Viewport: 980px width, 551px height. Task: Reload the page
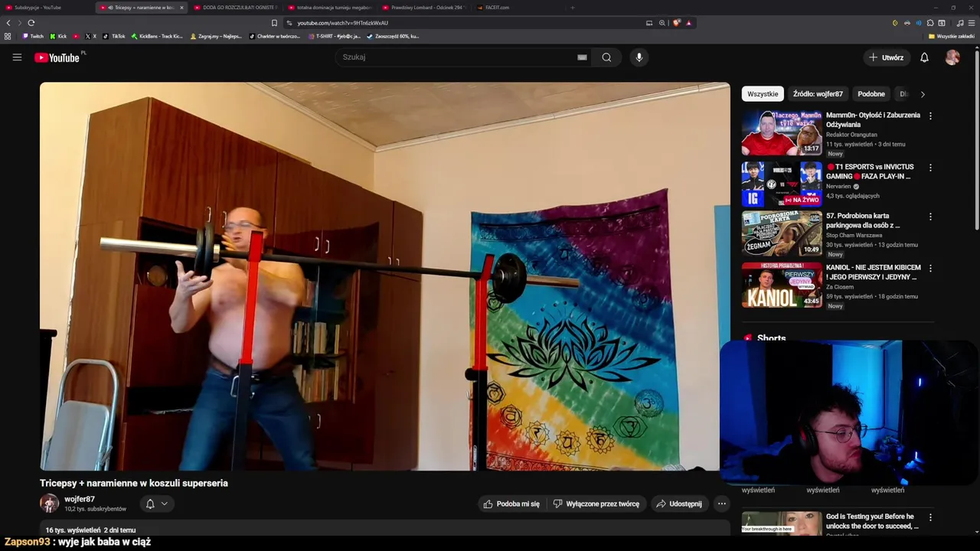(x=31, y=23)
